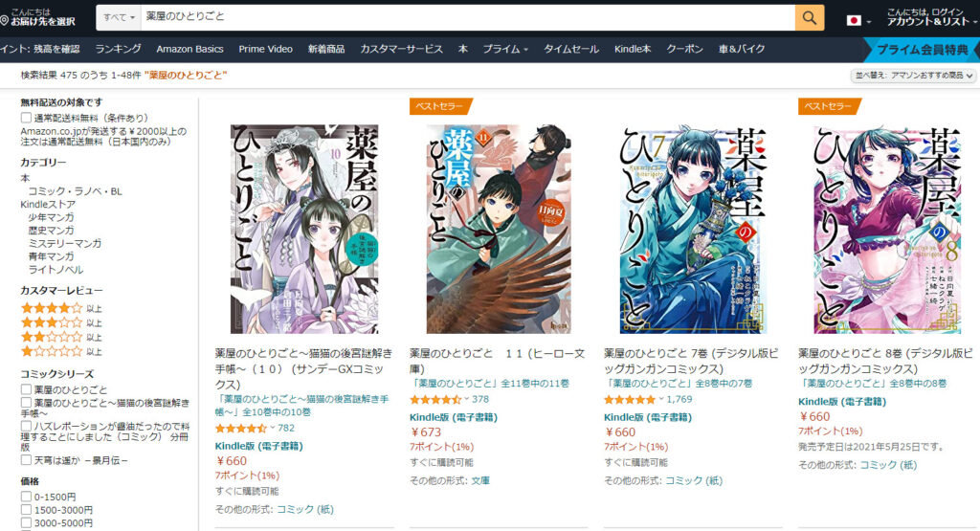Viewport: 980px width, 531px height.
Task: Click the プライム会員特典 banner
Action: point(922,50)
